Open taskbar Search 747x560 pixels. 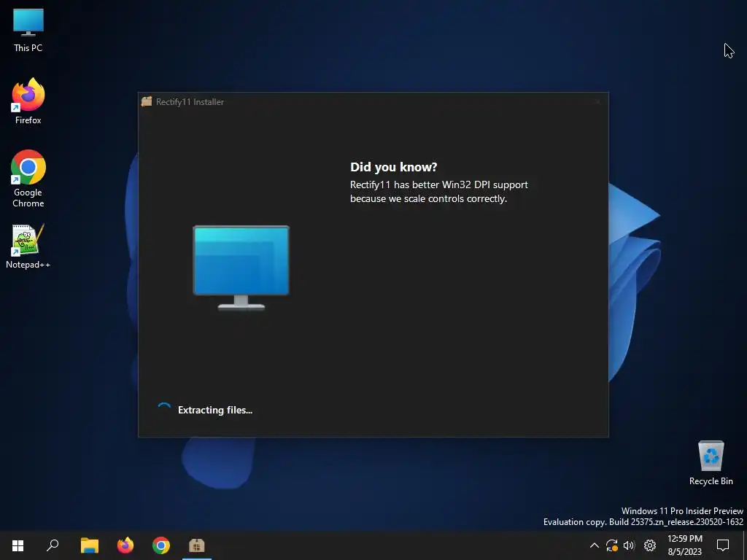(x=53, y=545)
